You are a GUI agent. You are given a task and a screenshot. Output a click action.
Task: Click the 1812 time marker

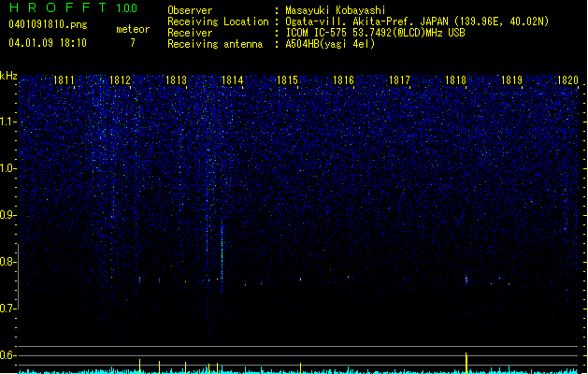point(120,80)
